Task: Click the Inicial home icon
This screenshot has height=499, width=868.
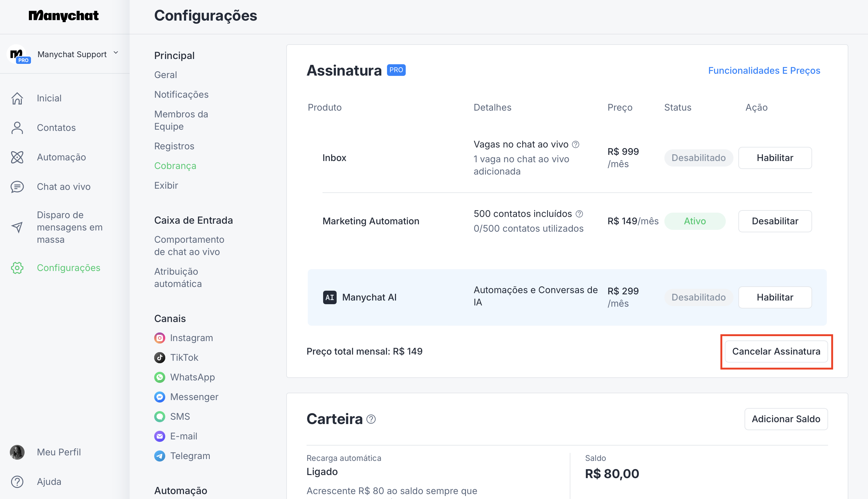Action: tap(17, 98)
